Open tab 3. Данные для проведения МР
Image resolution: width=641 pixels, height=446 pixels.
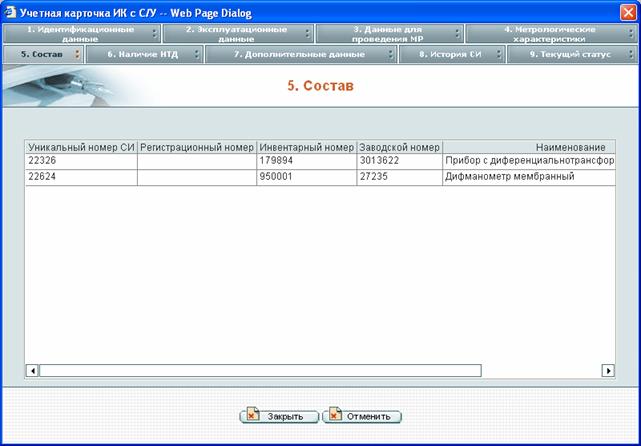click(390, 34)
